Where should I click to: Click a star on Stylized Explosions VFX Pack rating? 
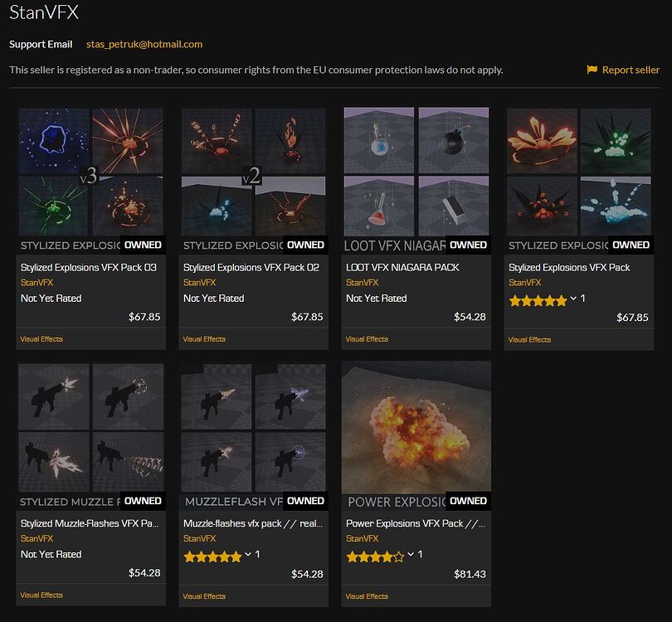pyautogui.click(x=539, y=300)
